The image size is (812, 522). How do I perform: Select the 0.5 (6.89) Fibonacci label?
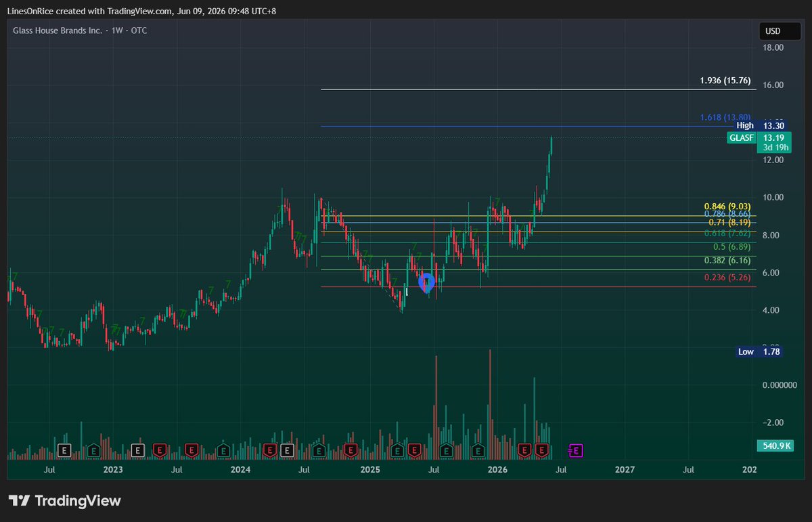tap(731, 247)
